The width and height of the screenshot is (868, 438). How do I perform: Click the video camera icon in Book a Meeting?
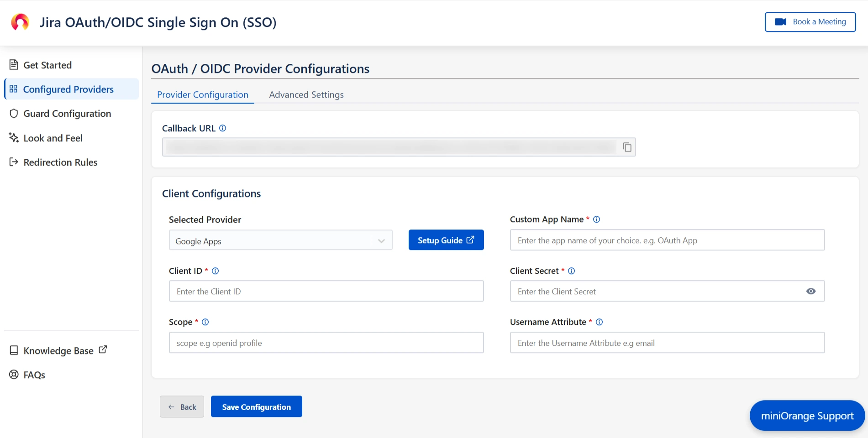(x=781, y=22)
